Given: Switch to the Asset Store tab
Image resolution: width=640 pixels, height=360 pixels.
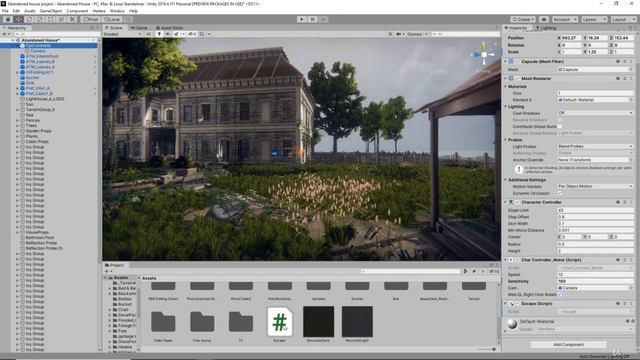Looking at the screenshot, I should pos(169,28).
